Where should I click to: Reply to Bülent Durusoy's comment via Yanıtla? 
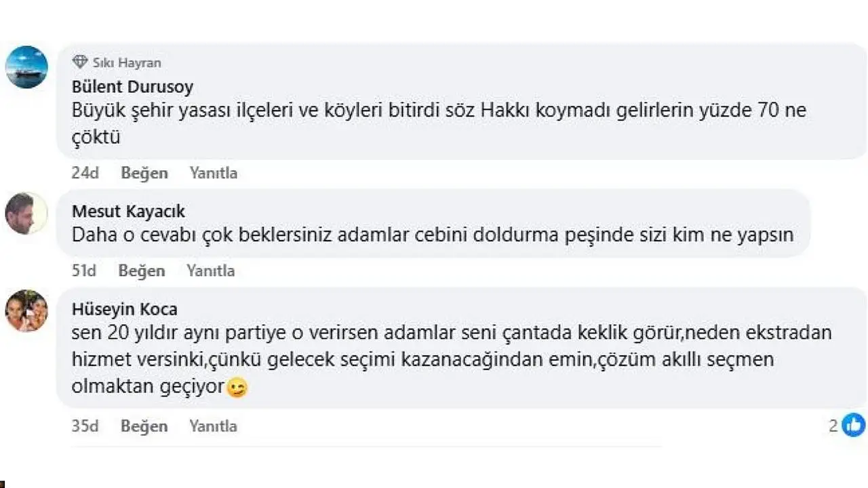point(213,173)
